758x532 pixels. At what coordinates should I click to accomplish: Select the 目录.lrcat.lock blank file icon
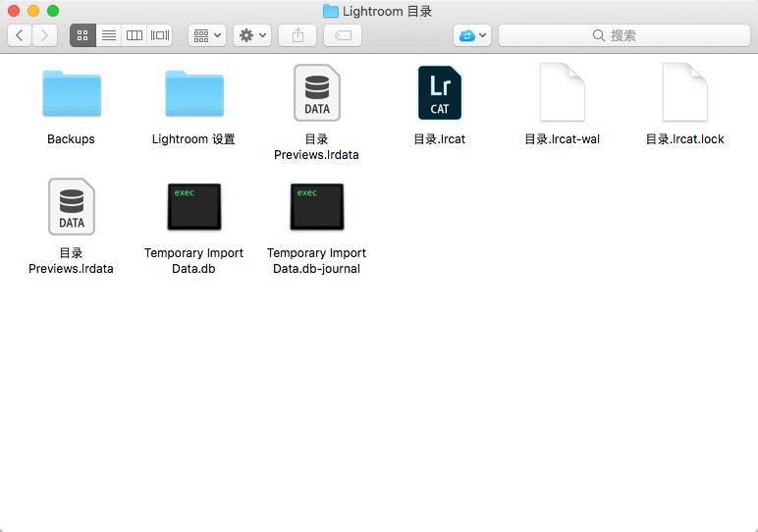(x=685, y=92)
